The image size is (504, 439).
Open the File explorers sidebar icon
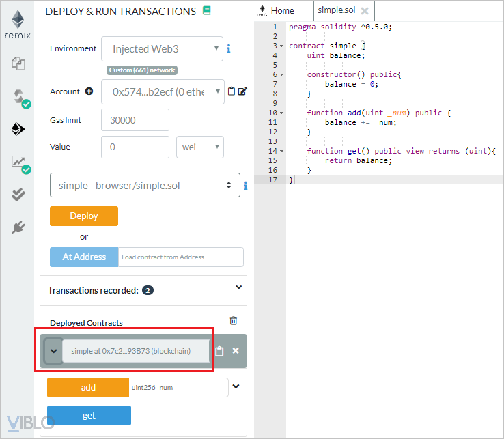tap(18, 63)
